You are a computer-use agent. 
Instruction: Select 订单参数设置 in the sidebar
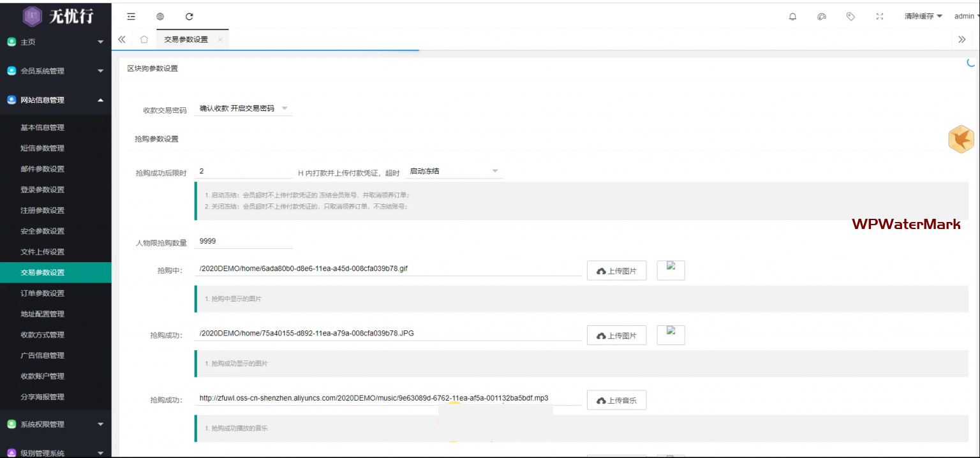(43, 293)
